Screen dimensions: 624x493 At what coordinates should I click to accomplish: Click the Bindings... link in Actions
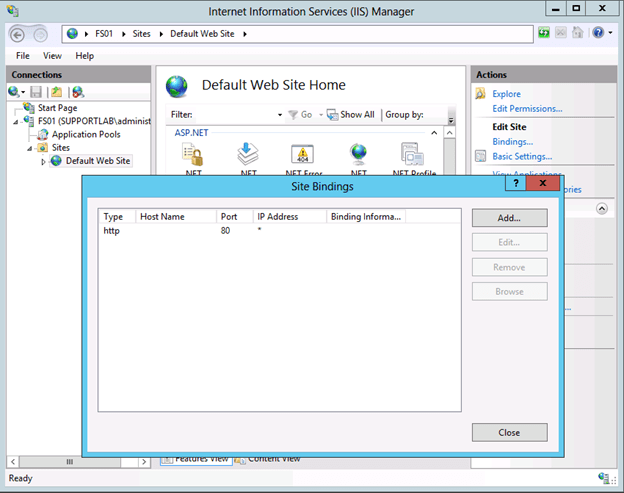pos(513,142)
